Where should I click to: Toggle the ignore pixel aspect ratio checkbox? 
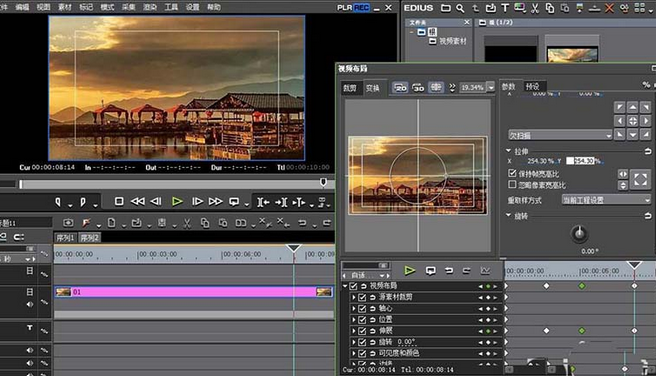pyautogui.click(x=512, y=184)
